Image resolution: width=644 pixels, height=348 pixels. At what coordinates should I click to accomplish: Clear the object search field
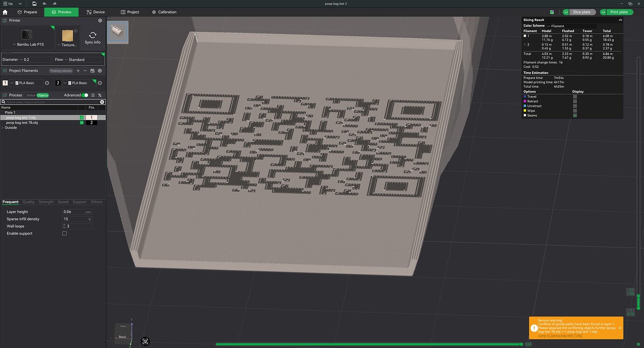point(102,102)
